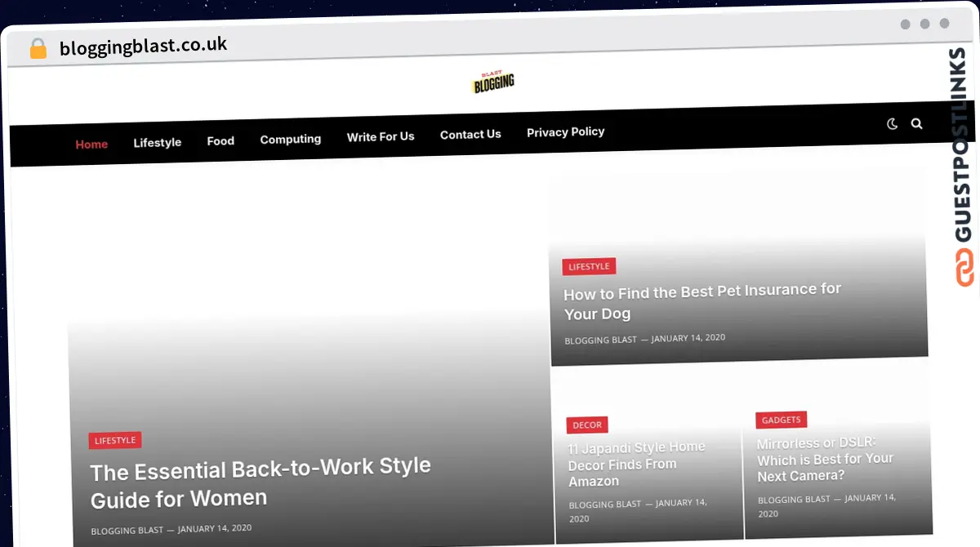
Task: Click the bloggingblast.co.uk address text
Action: click(144, 47)
